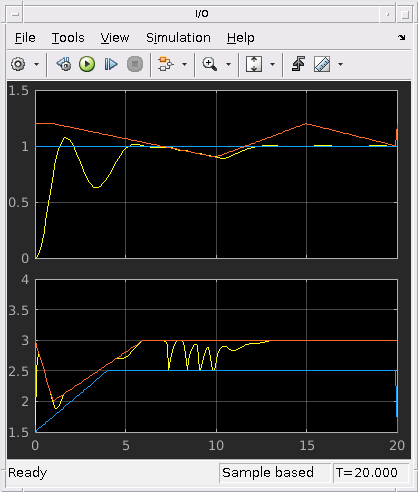This screenshot has height=492, width=418.
Task: Expand the dropdown next to block highlight icon
Action: pos(184,64)
